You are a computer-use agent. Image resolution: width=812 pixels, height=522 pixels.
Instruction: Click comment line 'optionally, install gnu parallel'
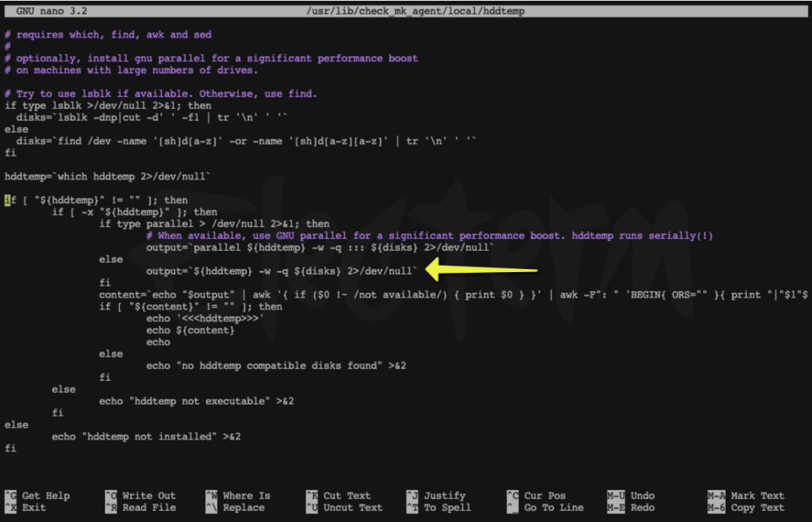[211, 59]
